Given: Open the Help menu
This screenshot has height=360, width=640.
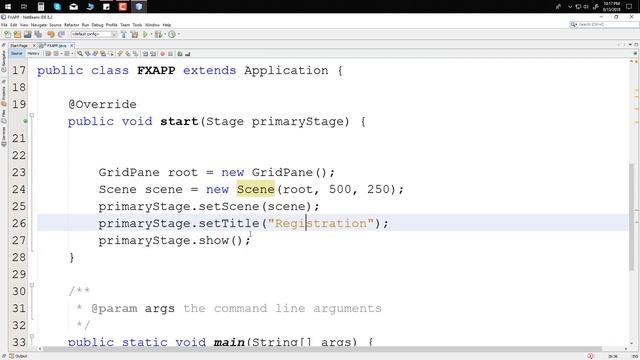Looking at the screenshot, I should tap(167, 25).
